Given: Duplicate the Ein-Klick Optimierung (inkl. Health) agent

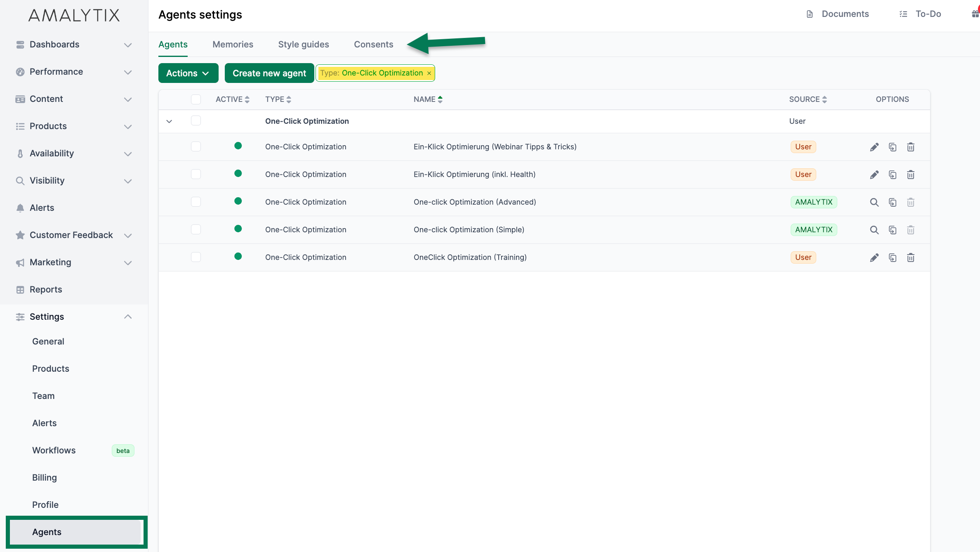Looking at the screenshot, I should point(892,175).
